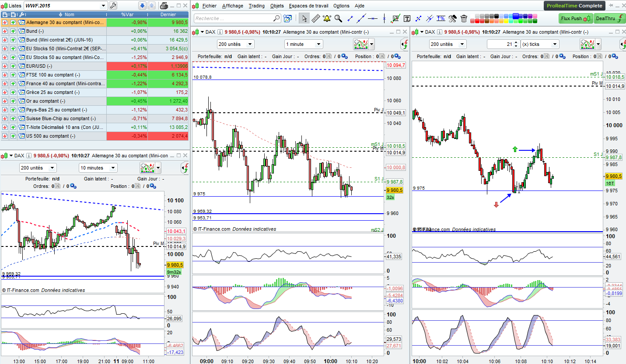Activate the magnifying glass zoom tool
This screenshot has height=364, width=626.
click(338, 18)
